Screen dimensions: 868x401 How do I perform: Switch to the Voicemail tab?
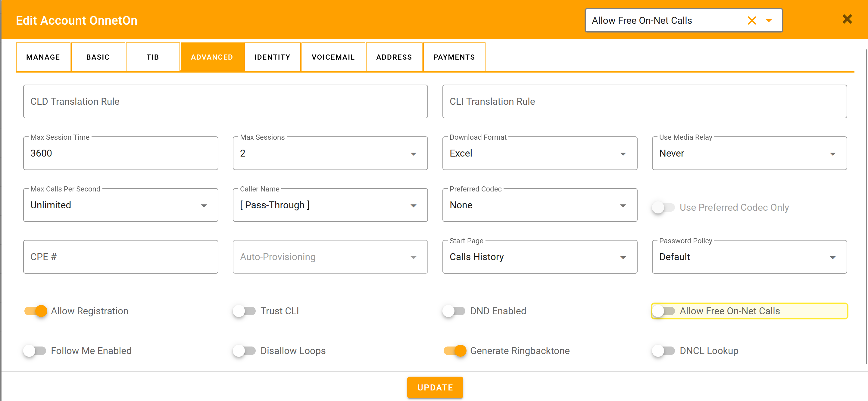pos(333,57)
